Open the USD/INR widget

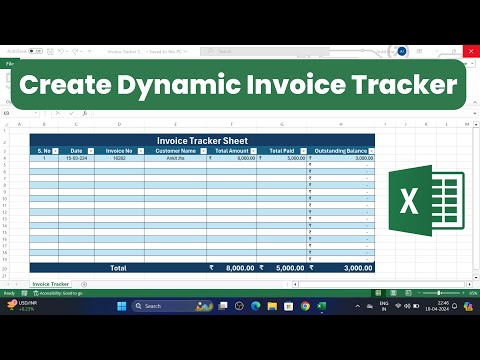tap(22, 306)
